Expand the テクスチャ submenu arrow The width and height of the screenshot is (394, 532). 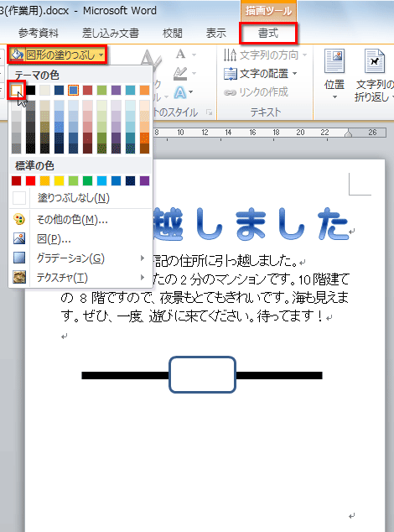pos(143,278)
